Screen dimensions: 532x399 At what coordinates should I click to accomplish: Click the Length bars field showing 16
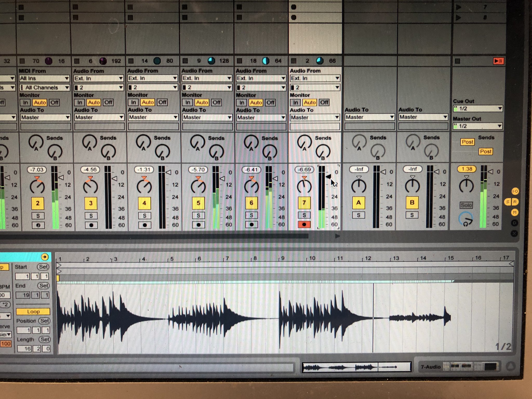25,349
